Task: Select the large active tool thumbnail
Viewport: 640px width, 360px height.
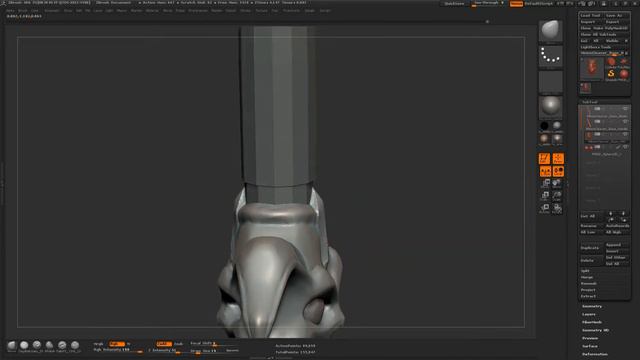Action: coord(592,68)
